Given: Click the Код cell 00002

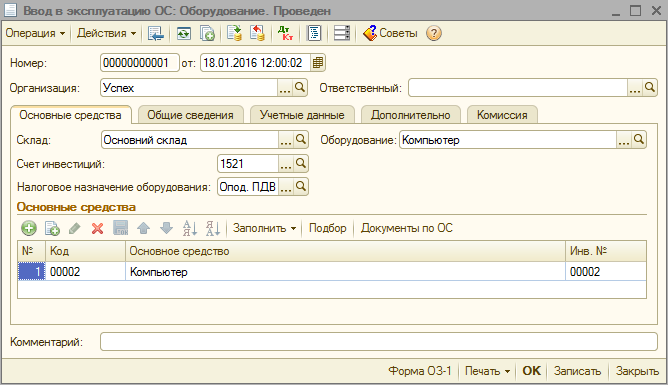Looking at the screenshot, I should [86, 272].
